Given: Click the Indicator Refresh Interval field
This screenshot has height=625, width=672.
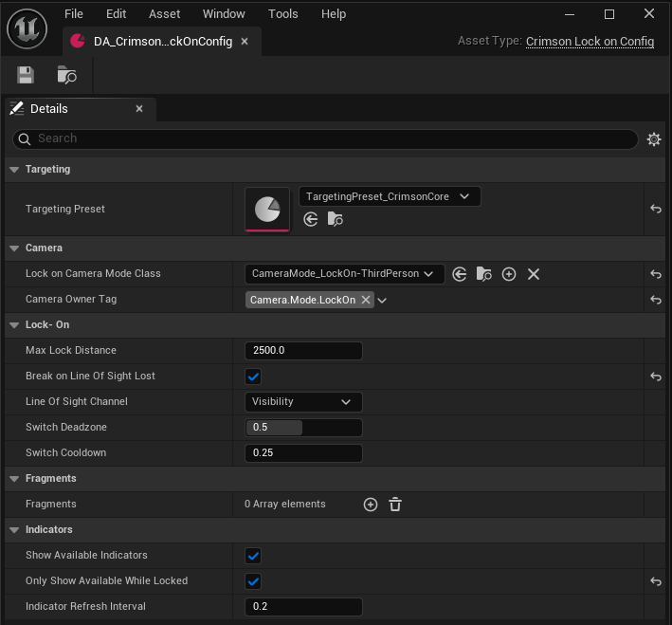Looking at the screenshot, I should [x=303, y=607].
